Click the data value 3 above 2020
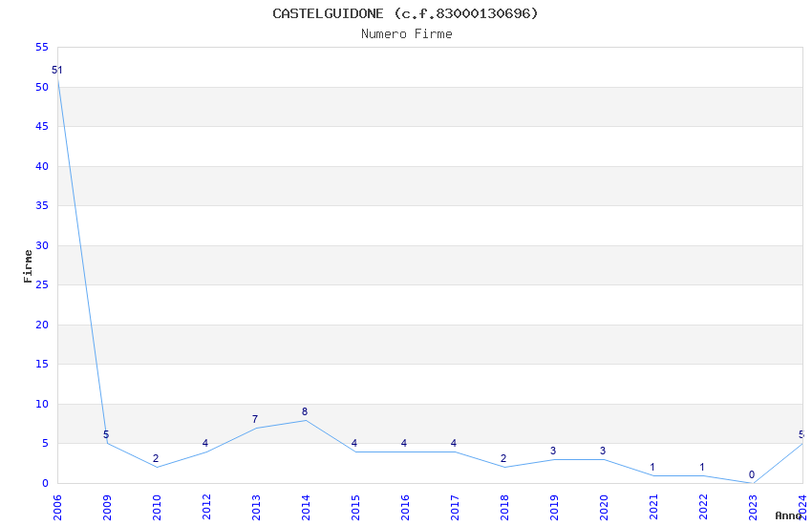 click(604, 451)
